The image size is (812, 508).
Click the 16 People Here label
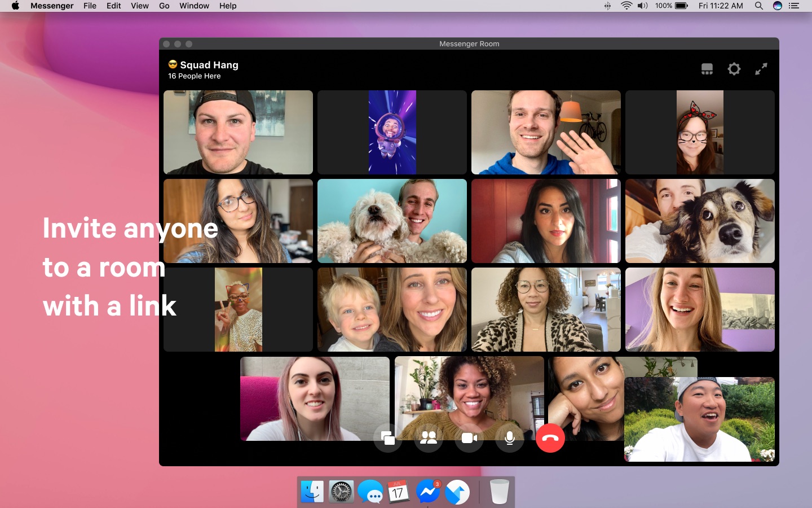tap(195, 76)
